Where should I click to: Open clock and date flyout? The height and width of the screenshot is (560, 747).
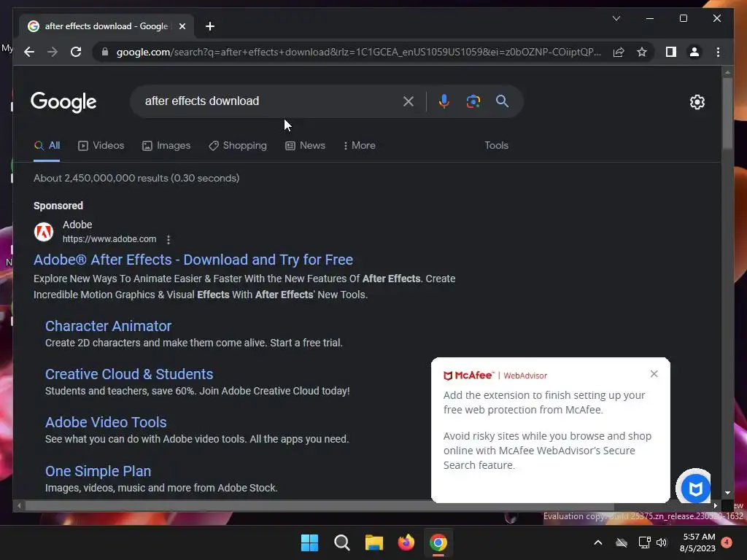point(698,542)
